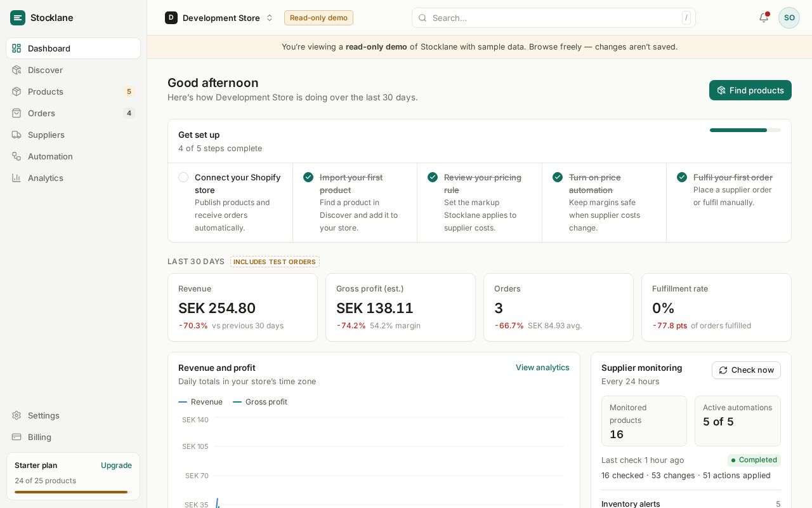Click the Automation icon in sidebar
Image resolution: width=812 pixels, height=508 pixels.
coord(16,156)
